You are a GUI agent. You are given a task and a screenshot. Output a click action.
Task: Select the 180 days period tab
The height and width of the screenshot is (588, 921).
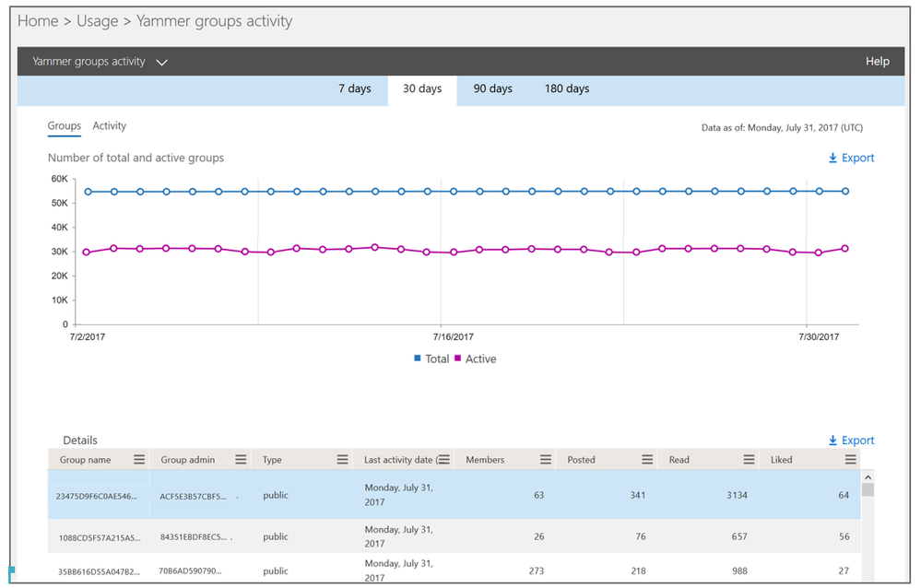567,88
